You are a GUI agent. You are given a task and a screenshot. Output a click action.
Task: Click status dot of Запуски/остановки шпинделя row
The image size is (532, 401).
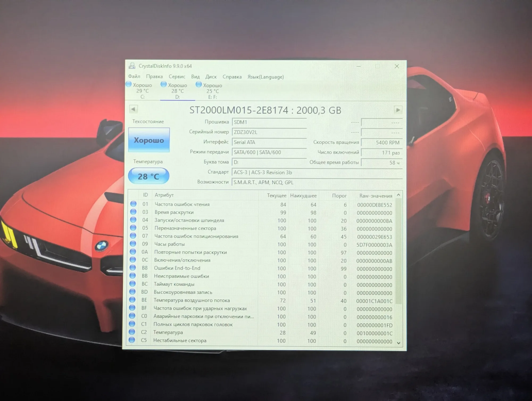click(x=133, y=220)
